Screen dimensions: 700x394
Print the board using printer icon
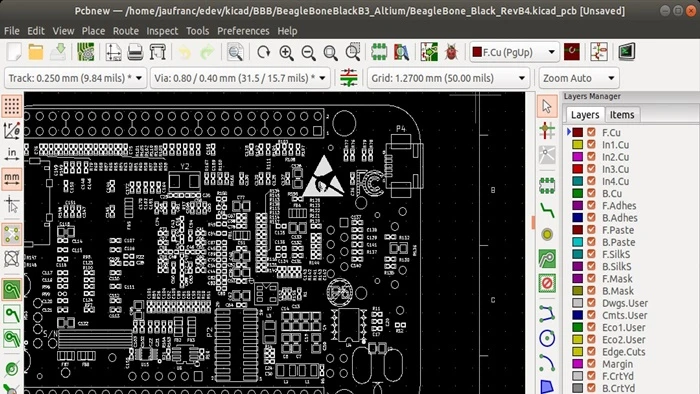point(135,52)
